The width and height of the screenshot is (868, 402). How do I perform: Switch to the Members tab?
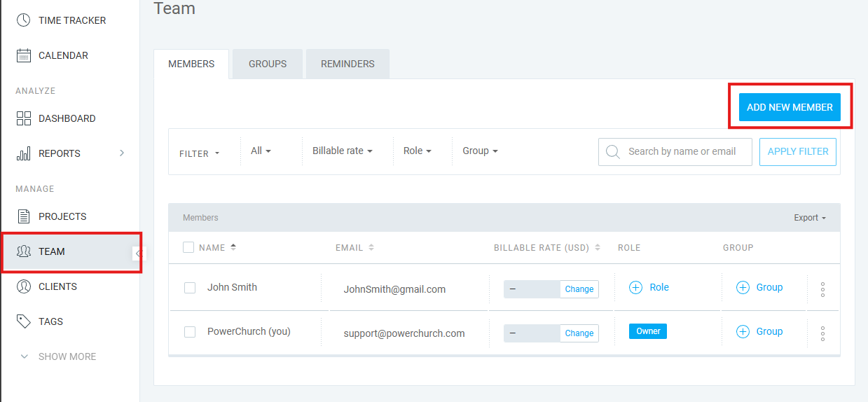[191, 64]
